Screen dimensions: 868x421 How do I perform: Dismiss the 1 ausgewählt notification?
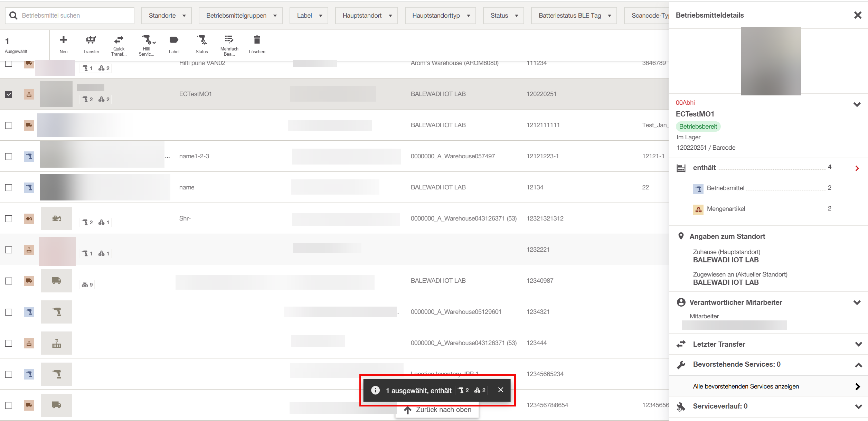[x=500, y=390]
